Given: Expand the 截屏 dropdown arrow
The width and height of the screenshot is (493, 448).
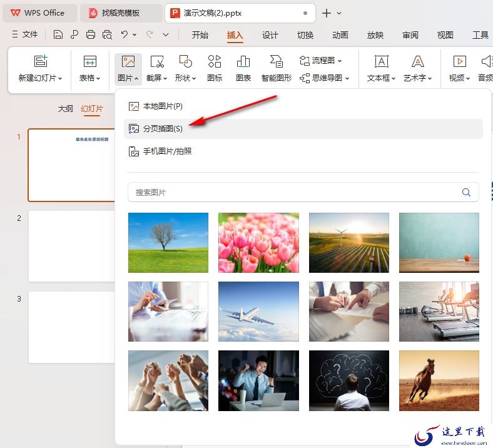Looking at the screenshot, I should pos(165,78).
